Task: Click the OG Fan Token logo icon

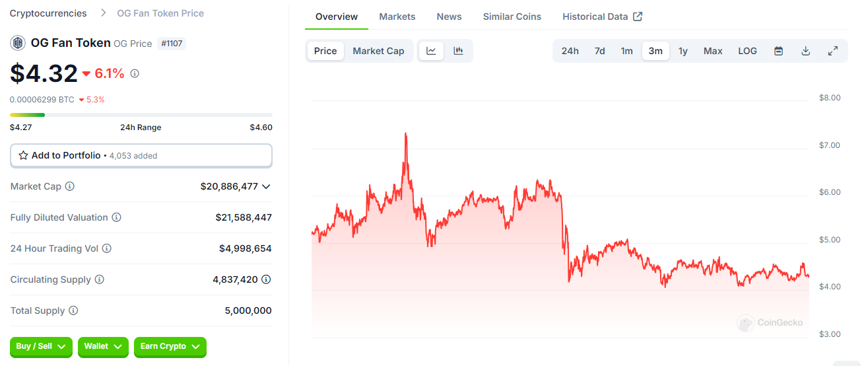Action: pyautogui.click(x=18, y=43)
